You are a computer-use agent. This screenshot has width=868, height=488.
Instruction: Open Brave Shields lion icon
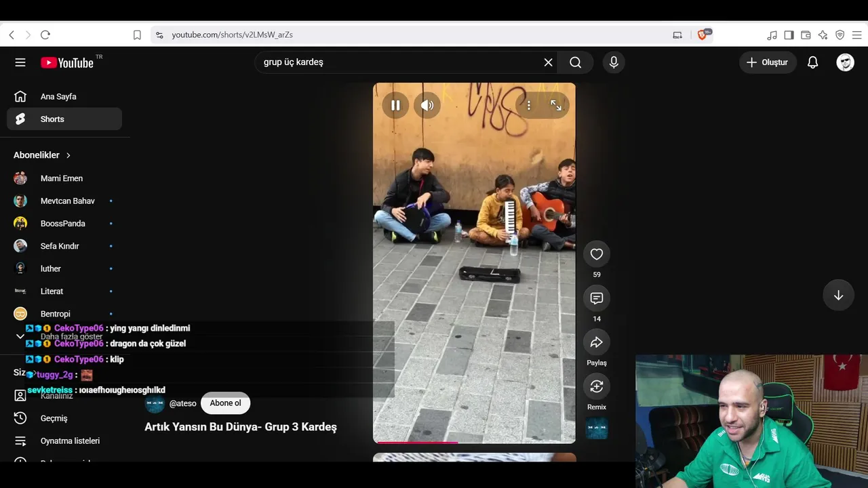(x=703, y=35)
